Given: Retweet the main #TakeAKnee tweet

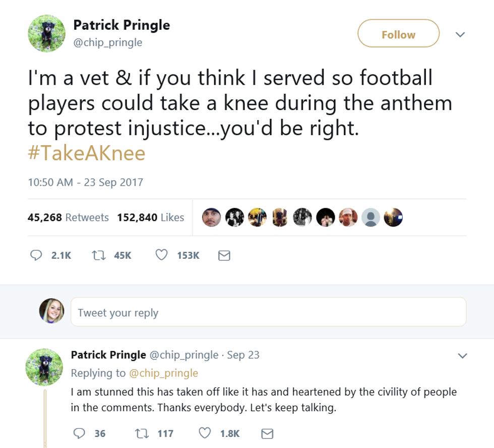Looking at the screenshot, I should click(x=98, y=256).
